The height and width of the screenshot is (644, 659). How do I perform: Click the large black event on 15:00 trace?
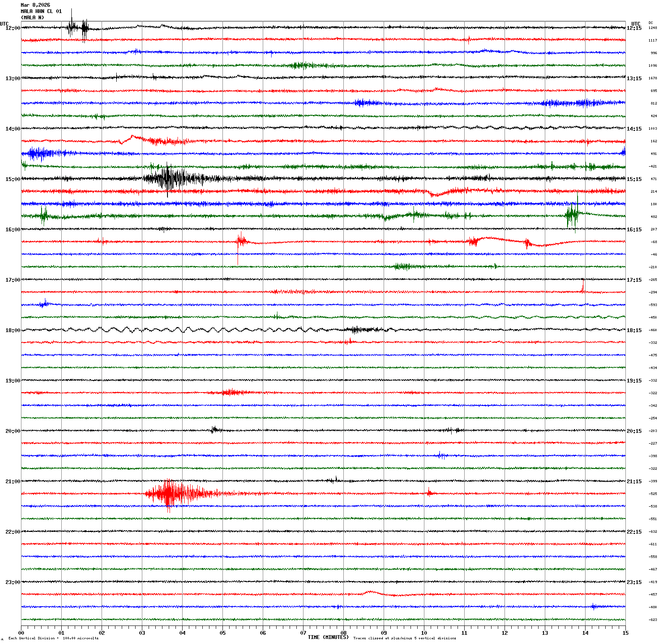pos(168,178)
